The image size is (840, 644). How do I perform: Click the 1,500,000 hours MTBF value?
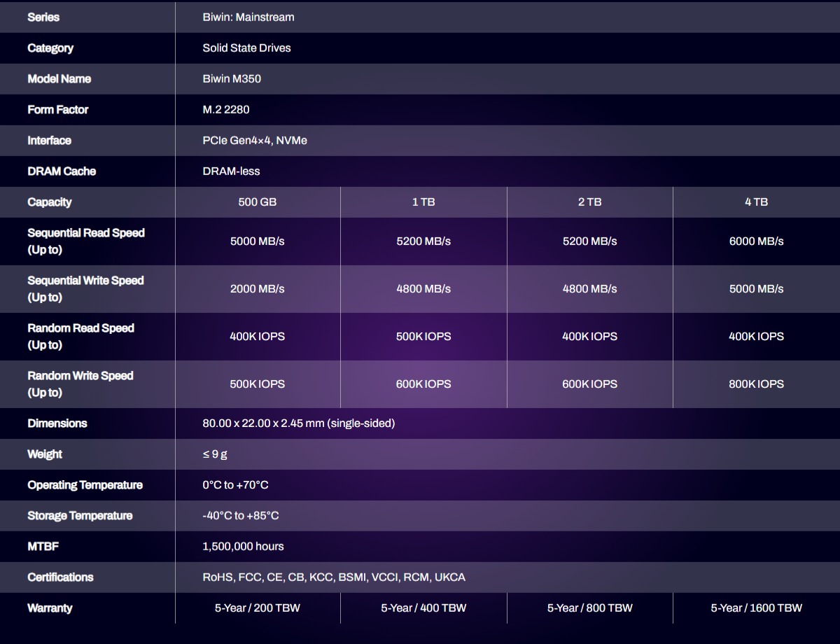[243, 547]
